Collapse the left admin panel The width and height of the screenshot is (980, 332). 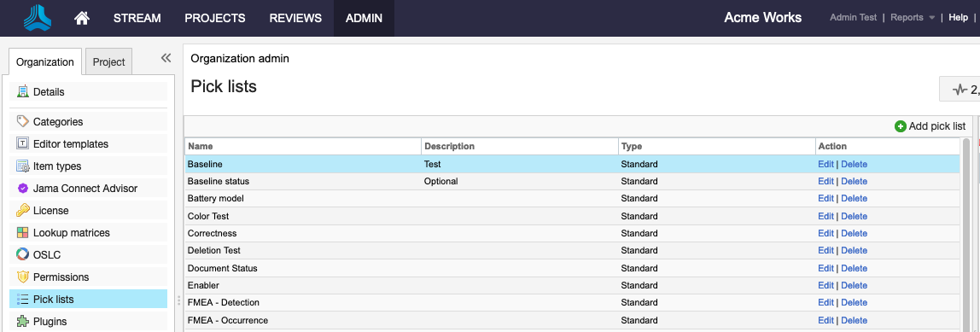tap(166, 58)
